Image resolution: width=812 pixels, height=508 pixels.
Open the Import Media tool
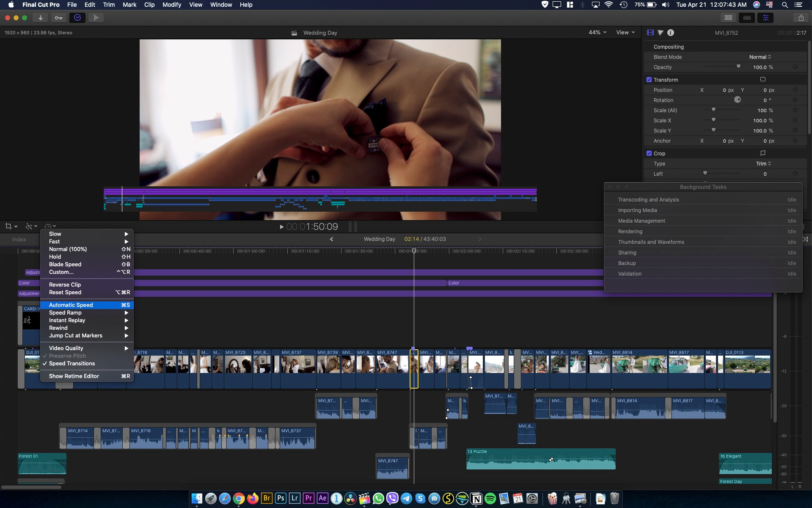(x=40, y=18)
